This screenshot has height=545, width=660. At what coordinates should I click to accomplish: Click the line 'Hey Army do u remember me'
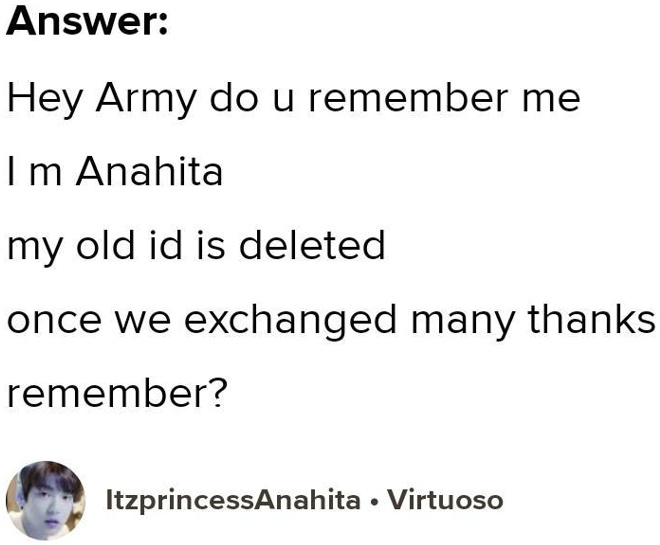click(294, 101)
